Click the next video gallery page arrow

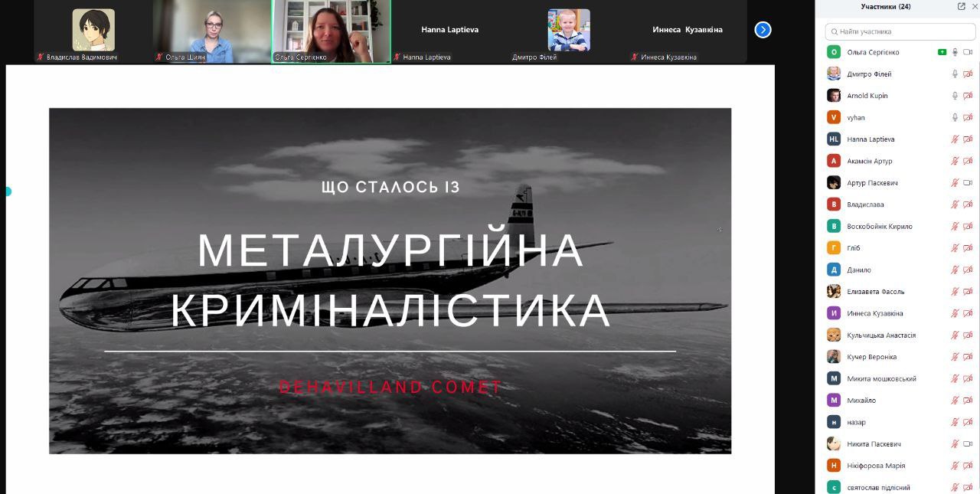click(763, 30)
